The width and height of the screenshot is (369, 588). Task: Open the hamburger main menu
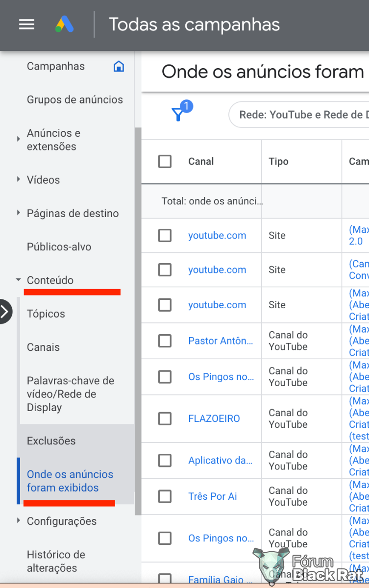click(x=26, y=24)
